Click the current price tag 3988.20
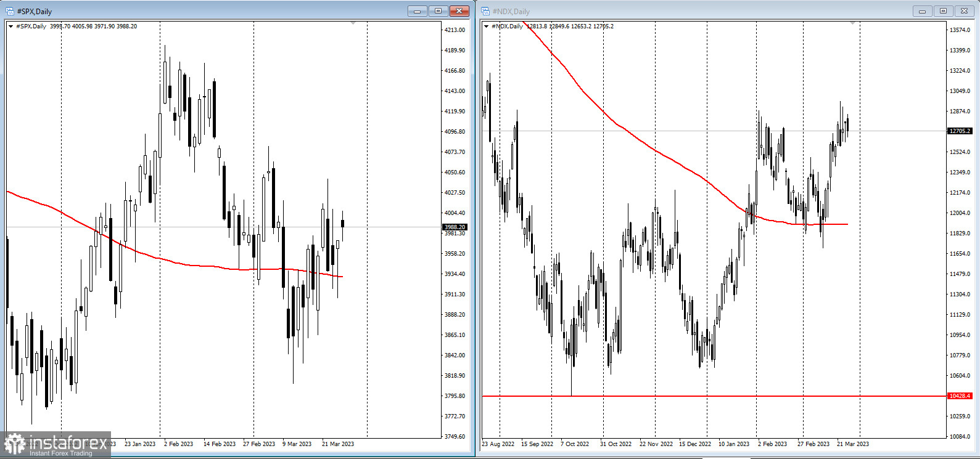The image size is (980, 459). (x=455, y=227)
